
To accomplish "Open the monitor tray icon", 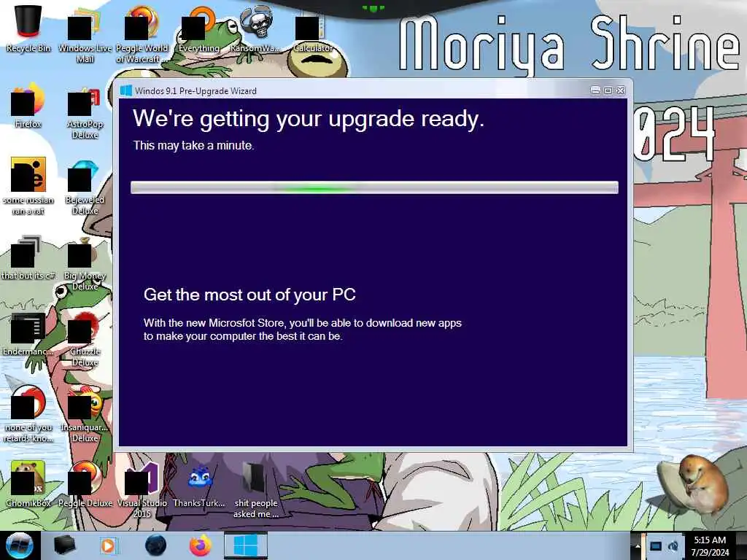I will [x=656, y=546].
